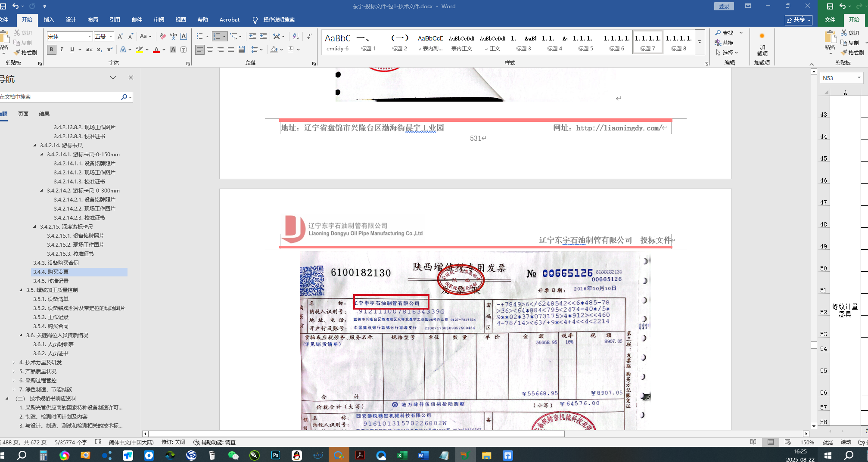Open the font name dropdown (宋体)
Viewport: 868px width, 462px height.
[90, 37]
